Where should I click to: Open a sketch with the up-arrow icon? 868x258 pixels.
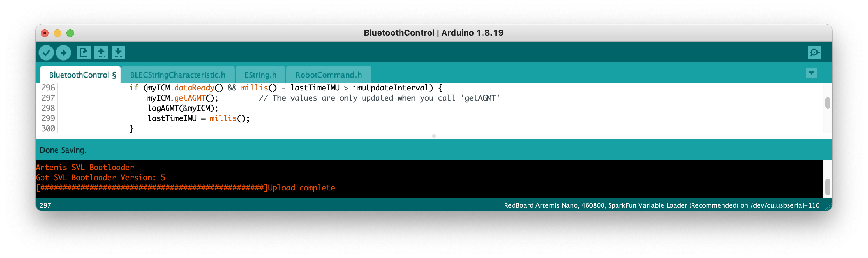(101, 53)
